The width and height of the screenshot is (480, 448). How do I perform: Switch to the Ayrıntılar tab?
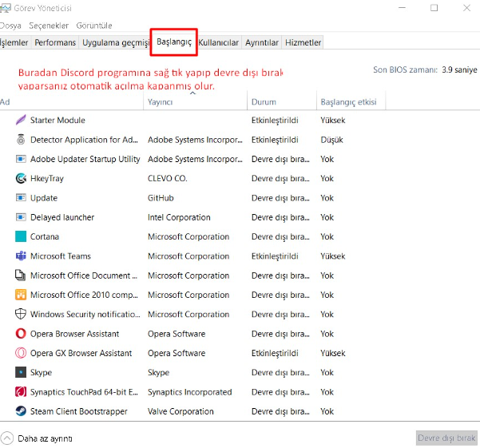point(262,42)
